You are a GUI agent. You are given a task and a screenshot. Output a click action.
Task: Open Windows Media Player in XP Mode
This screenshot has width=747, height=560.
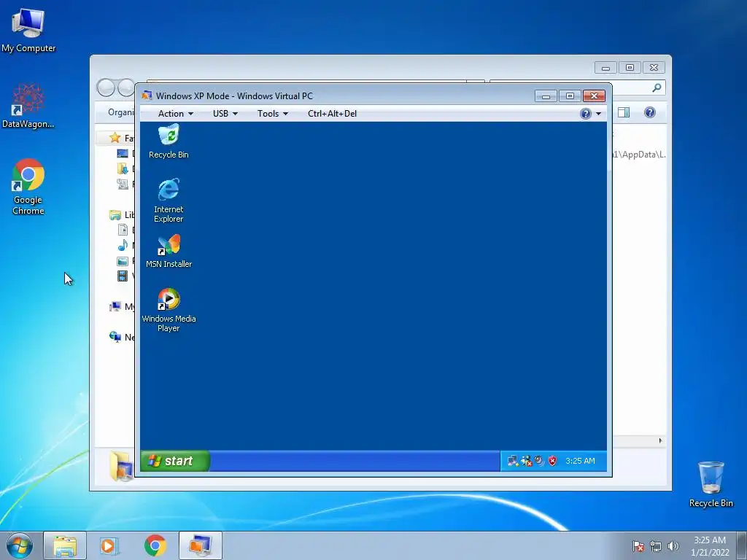169,310
